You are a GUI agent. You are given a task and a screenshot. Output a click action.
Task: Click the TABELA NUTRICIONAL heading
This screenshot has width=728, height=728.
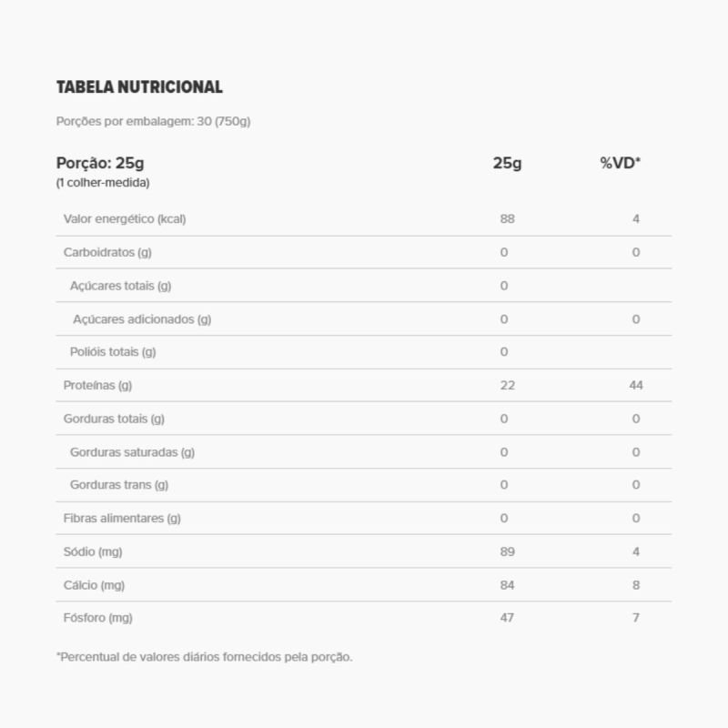coord(139,87)
